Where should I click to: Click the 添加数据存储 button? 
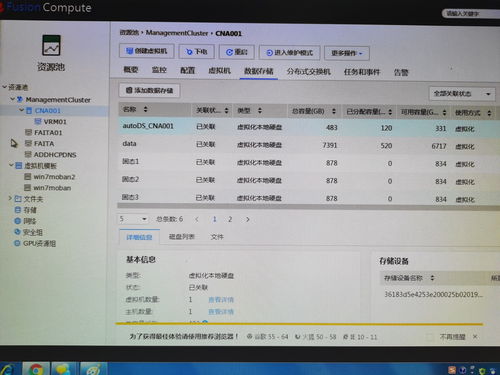point(150,90)
